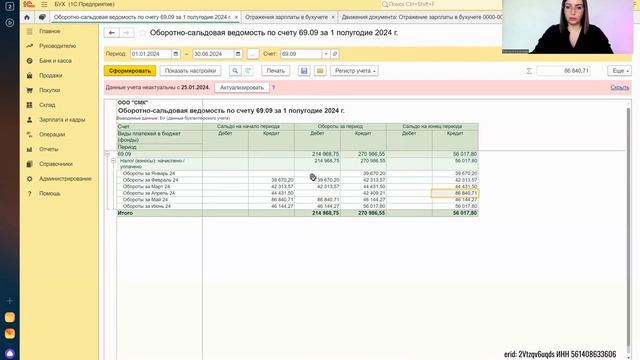Open the Продажи section
The height and width of the screenshot is (360, 640).
coord(51,76)
